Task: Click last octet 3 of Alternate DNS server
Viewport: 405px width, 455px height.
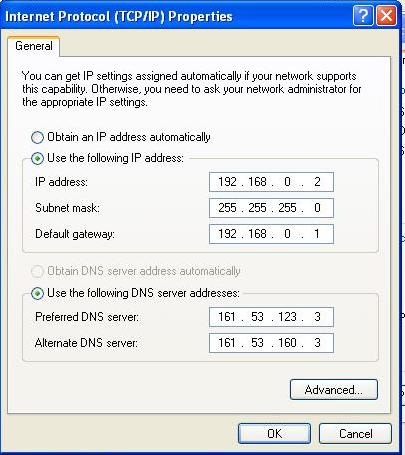Action: tap(317, 343)
